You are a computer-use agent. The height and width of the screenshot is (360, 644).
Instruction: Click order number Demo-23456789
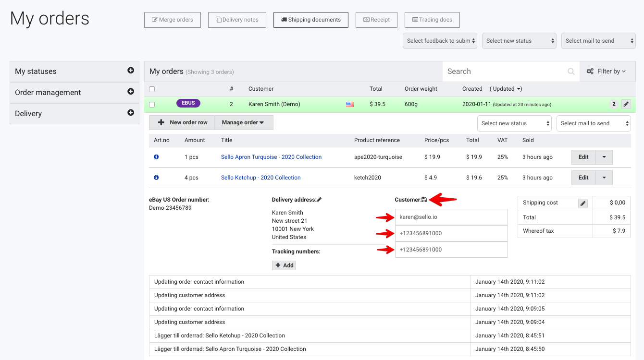171,208
